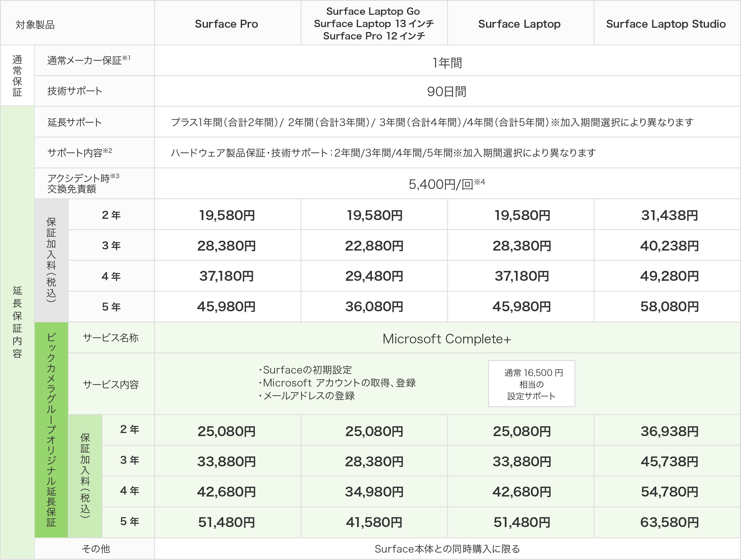This screenshot has height=560, width=741.
Task: Click the Surface Laptop 13インチ header line
Action: (374, 24)
